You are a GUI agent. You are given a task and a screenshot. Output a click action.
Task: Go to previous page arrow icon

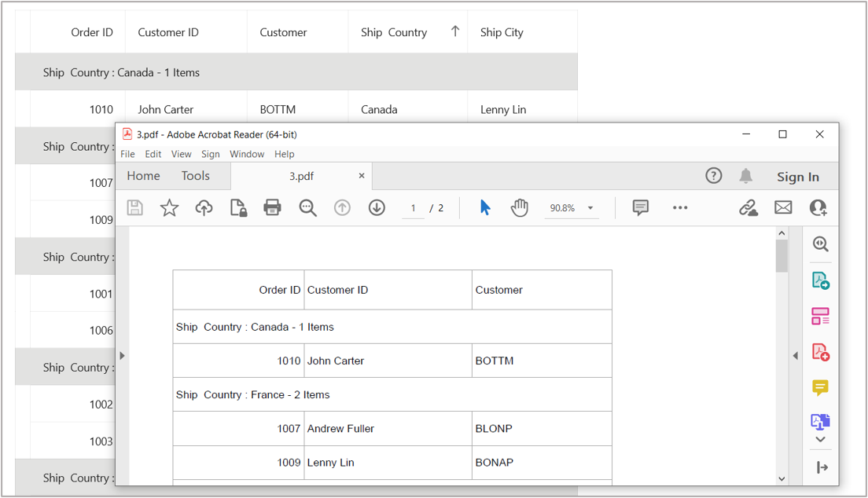(x=342, y=208)
